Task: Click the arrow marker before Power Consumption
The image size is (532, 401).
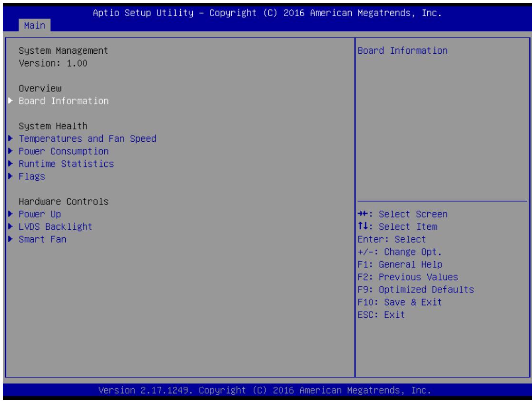Action: (x=10, y=151)
